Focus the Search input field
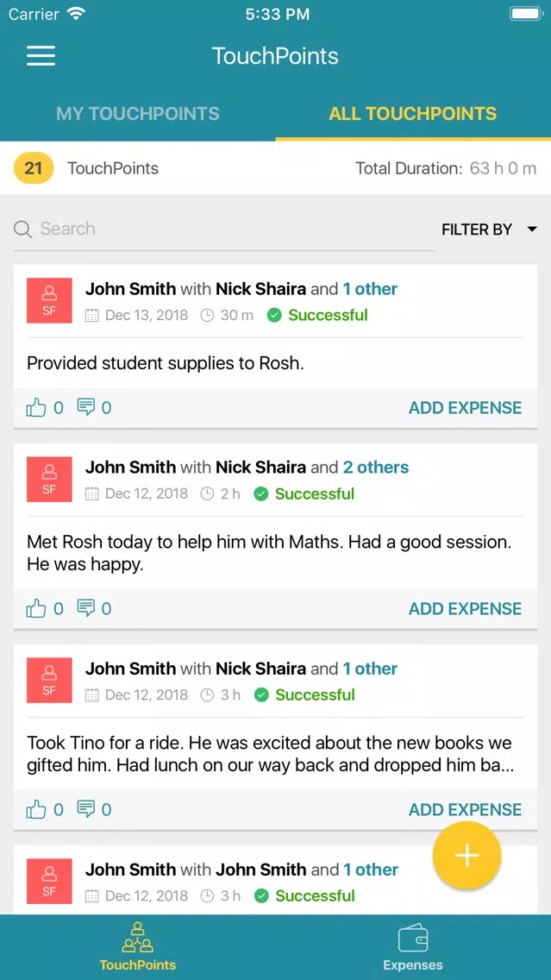This screenshot has height=980, width=551. click(x=223, y=229)
